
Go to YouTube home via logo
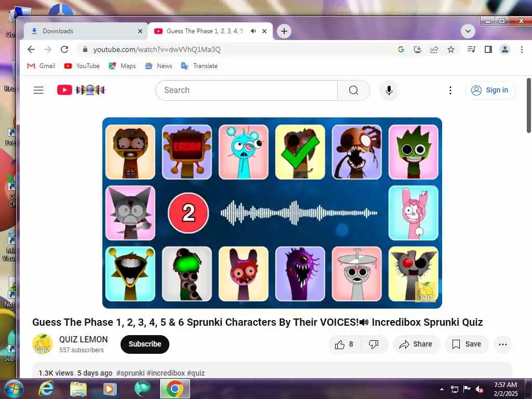point(82,90)
